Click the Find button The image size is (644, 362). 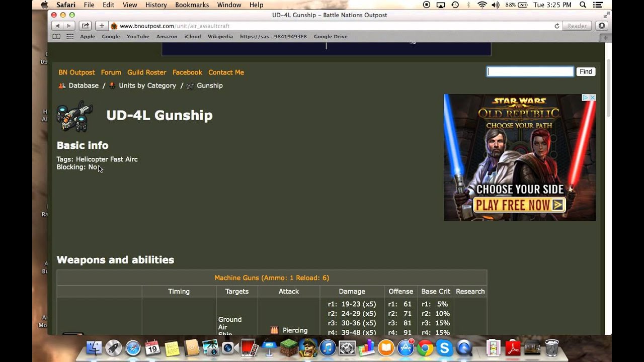pos(586,72)
